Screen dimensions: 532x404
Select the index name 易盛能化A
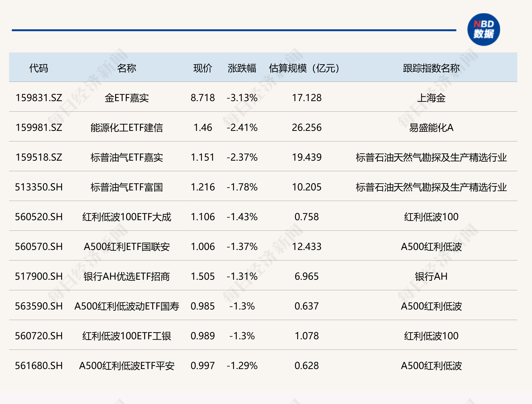click(431, 128)
